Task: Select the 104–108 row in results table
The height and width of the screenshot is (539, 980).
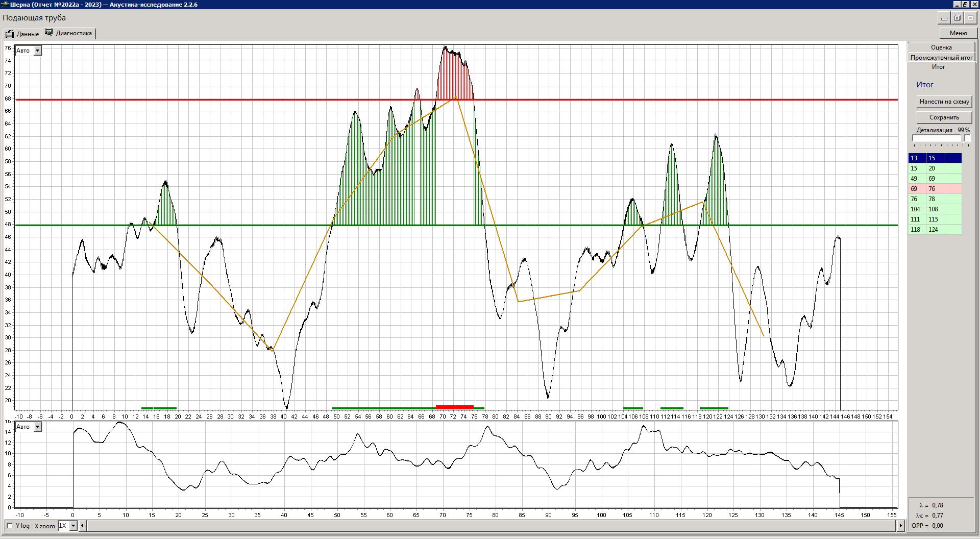Action: 935,209
